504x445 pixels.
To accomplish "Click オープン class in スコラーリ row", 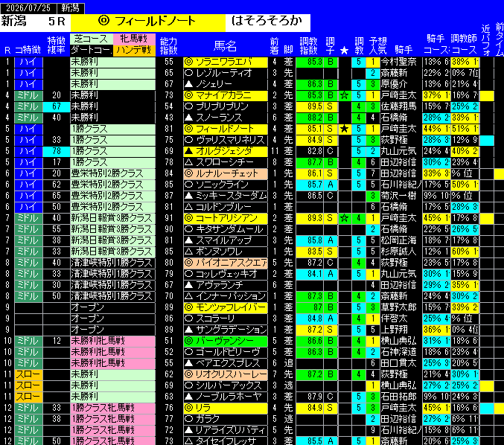I will (112, 318).
